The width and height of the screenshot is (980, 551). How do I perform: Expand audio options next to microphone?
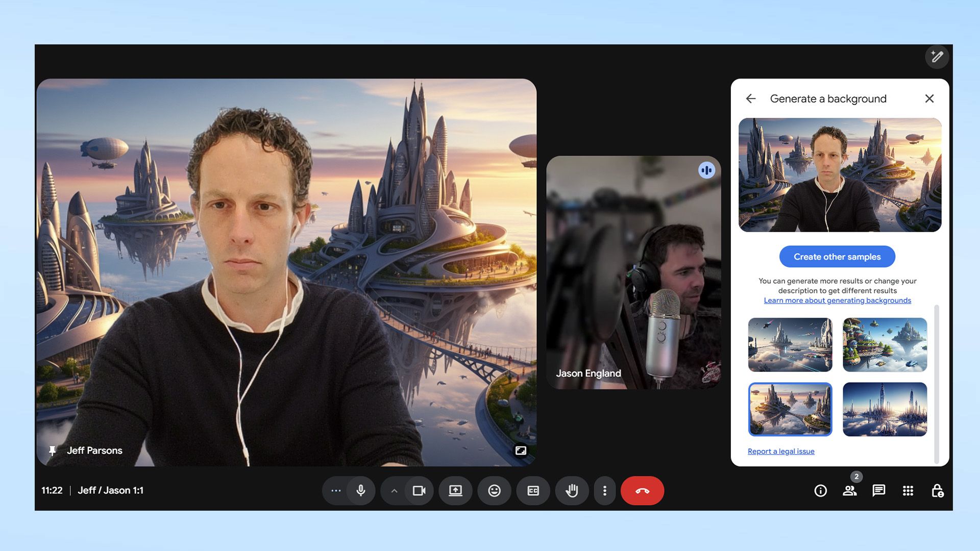335,490
